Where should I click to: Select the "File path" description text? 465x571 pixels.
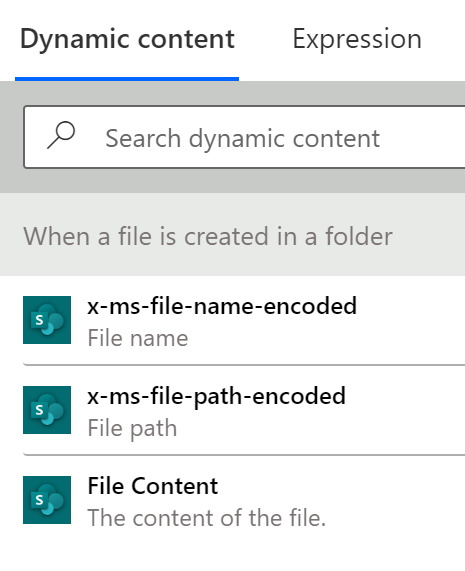tap(132, 428)
